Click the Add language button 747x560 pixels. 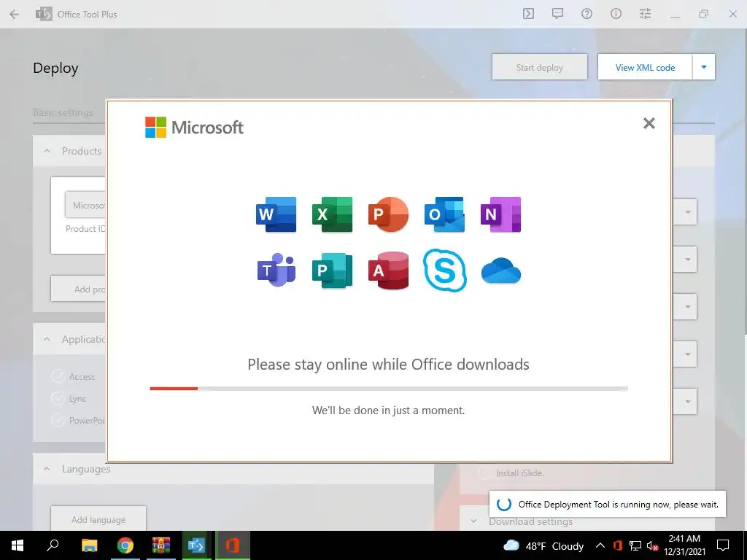click(x=98, y=519)
